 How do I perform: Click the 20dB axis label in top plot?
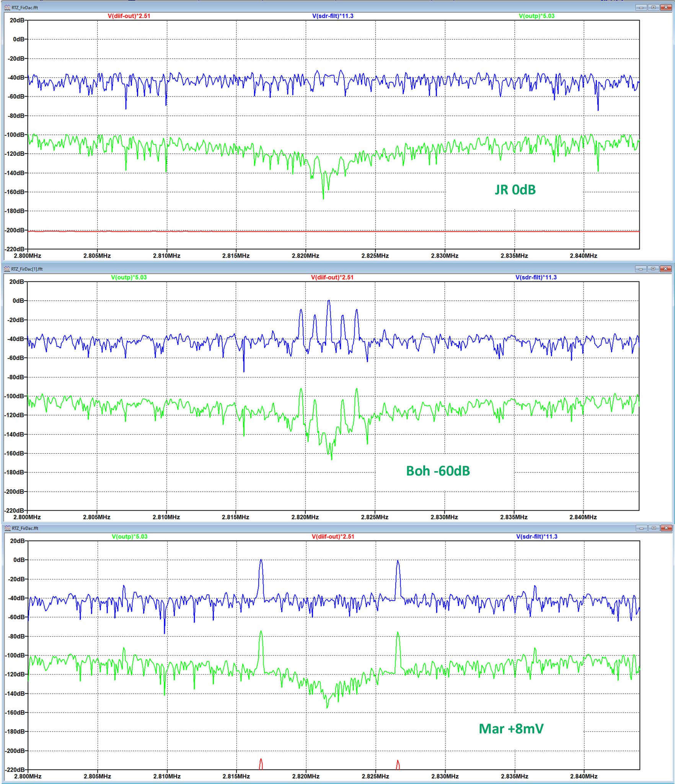coord(17,20)
